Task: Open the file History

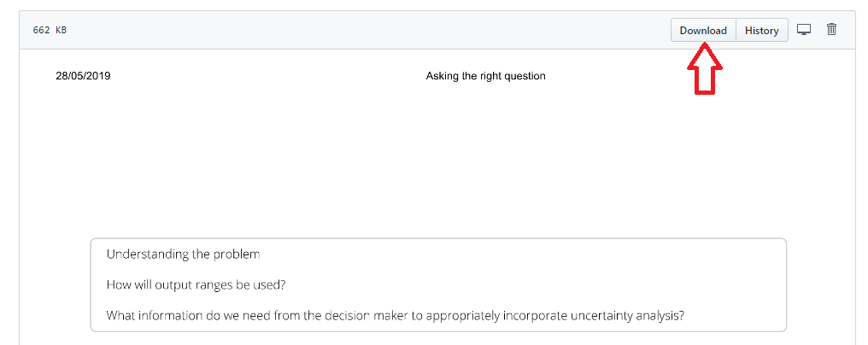Action: point(761,31)
